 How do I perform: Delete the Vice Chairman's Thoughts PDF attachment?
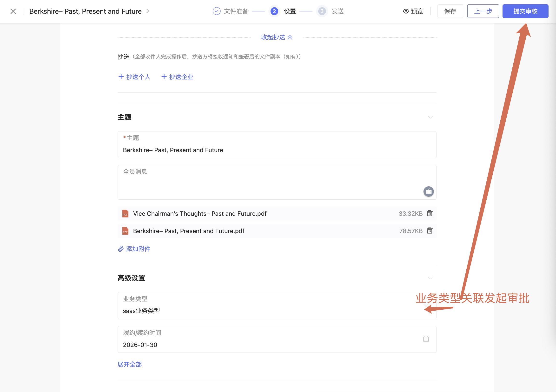430,213
